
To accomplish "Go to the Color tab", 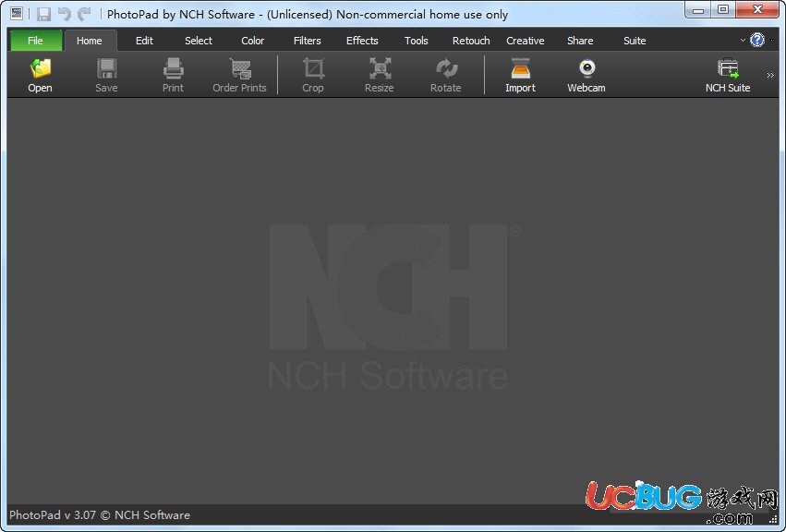I will point(253,41).
